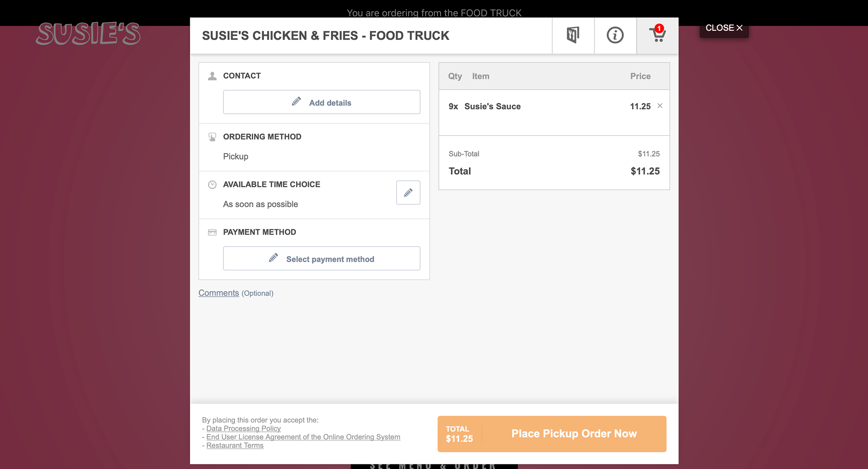This screenshot has height=469, width=868.
Task: Click the ordering method icon
Action: click(212, 137)
